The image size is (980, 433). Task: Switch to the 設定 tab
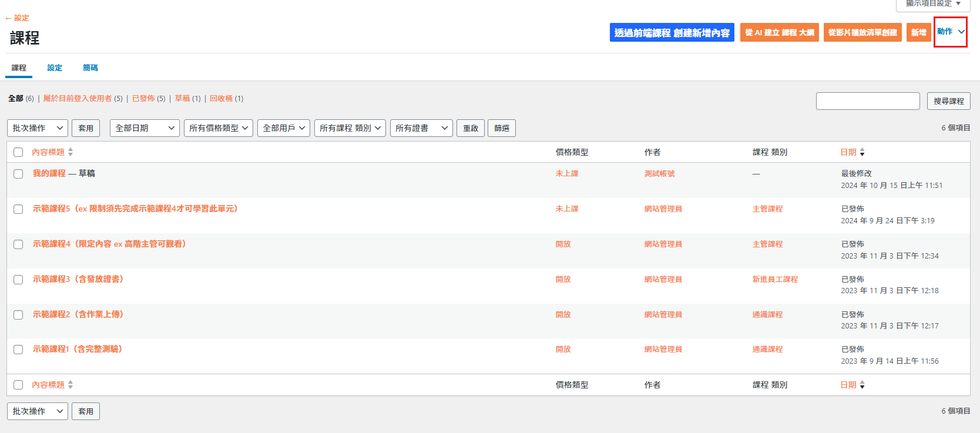55,68
